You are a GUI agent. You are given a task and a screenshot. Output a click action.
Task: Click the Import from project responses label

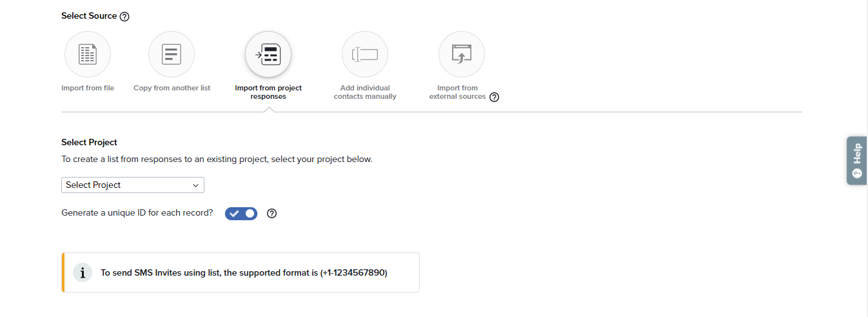[268, 92]
